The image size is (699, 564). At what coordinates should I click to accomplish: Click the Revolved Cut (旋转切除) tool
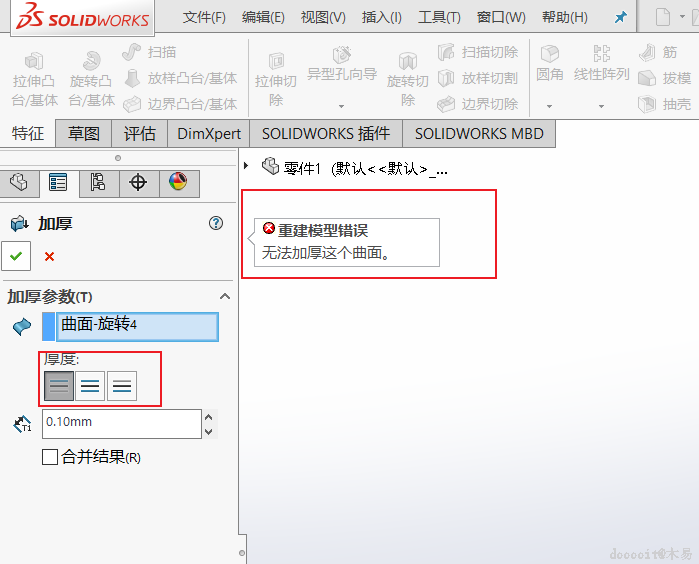[x=407, y=79]
